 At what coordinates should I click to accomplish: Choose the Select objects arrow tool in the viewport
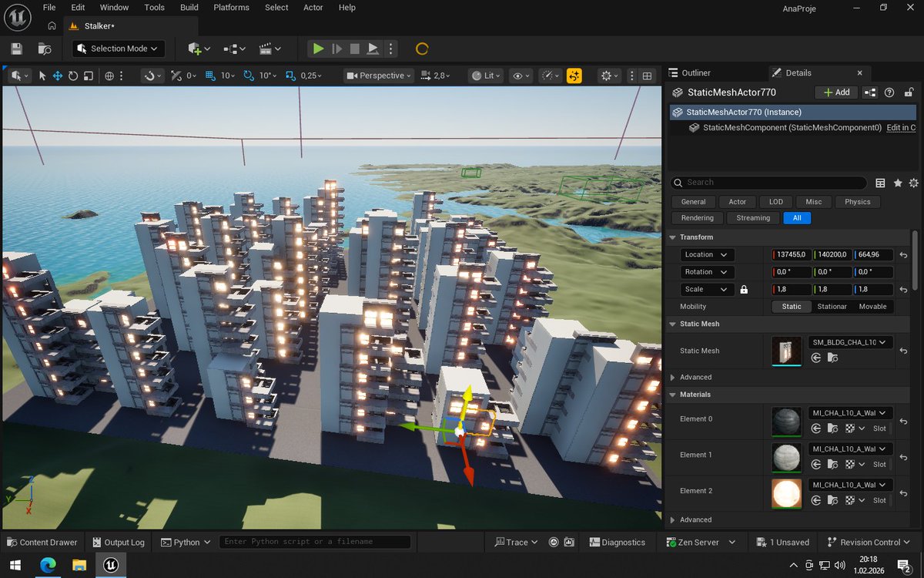pos(42,76)
